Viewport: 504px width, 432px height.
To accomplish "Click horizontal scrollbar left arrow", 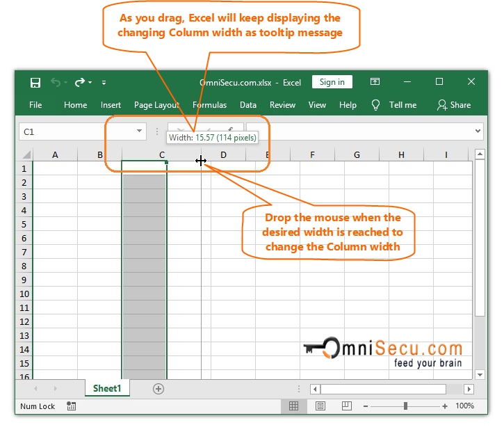I will tap(315, 390).
